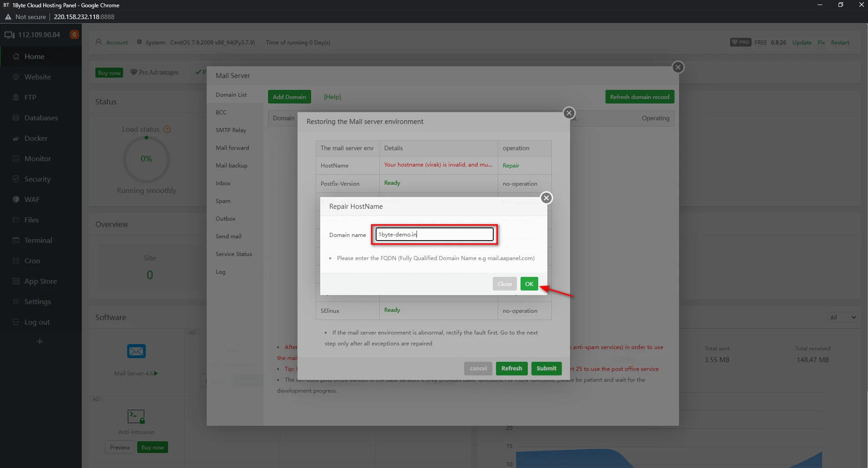The image size is (868, 468).
Task: Click Update link in top bar
Action: (x=802, y=42)
